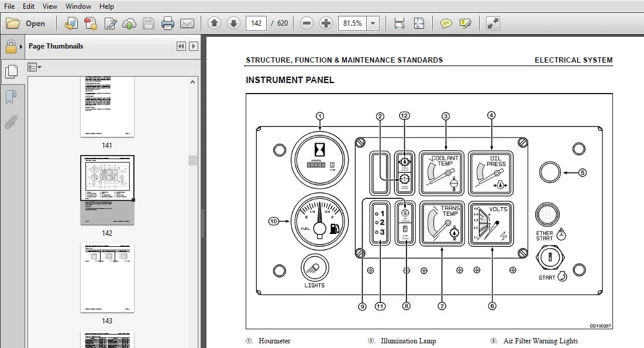Open the thumbnail options dropdown
This screenshot has height=348, width=644.
35,67
